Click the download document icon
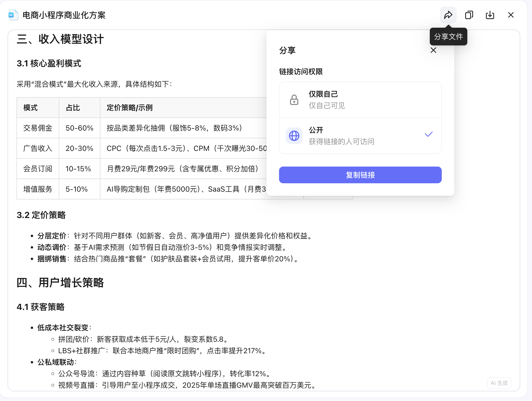532x401 pixels. click(490, 15)
